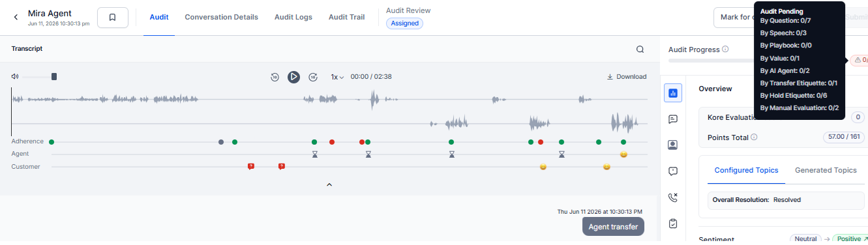Open the Audit Logs tab
Screen dimensions: 868x245
(x=293, y=18)
